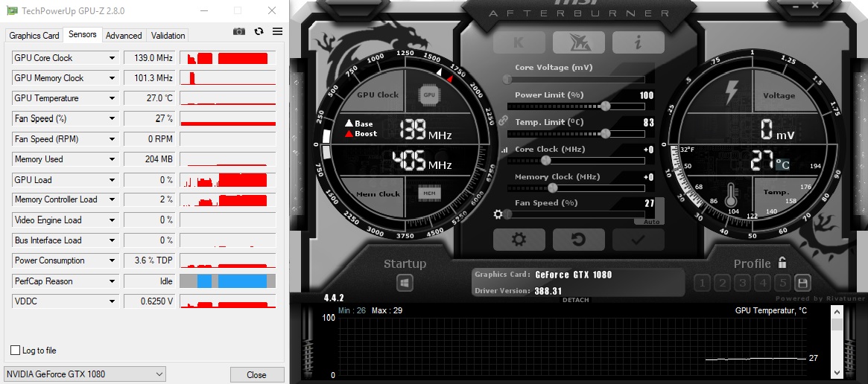This screenshot has width=868, height=384.
Task: Click the link icon beside Temp. Limit
Action: 503,120
